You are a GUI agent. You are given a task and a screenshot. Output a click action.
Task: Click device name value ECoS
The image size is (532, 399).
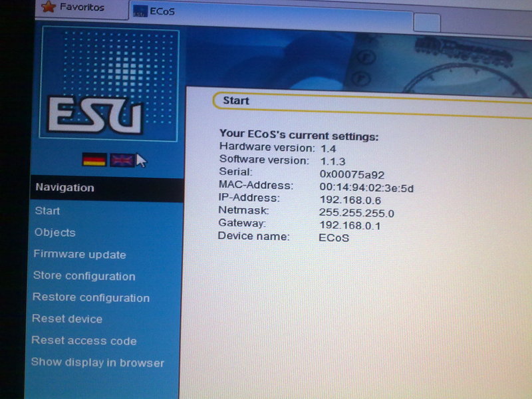334,238
